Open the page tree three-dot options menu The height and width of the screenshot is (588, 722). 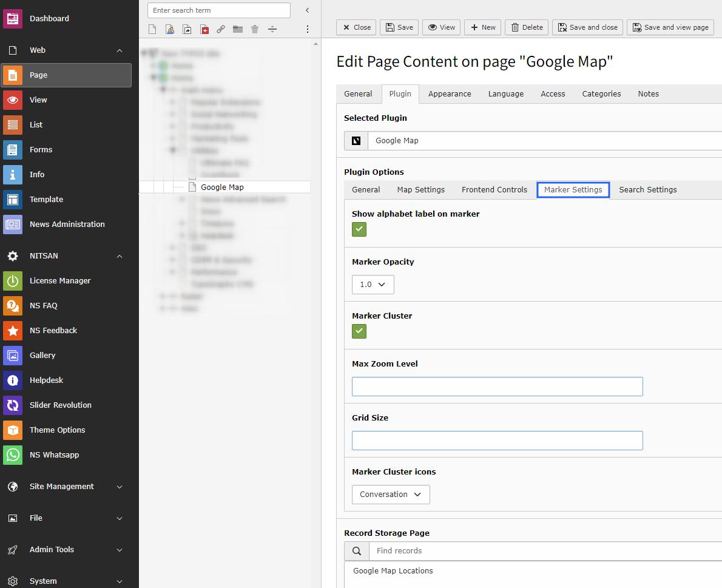(x=308, y=29)
